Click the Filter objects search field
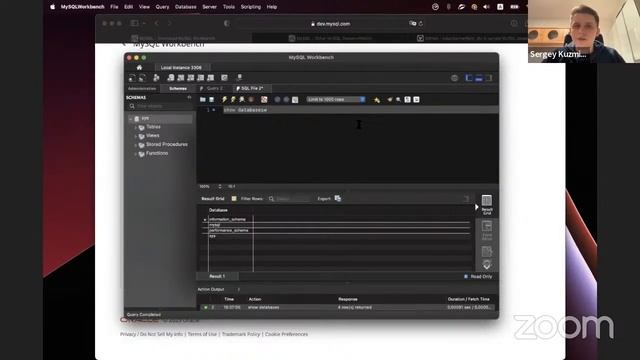 pyautogui.click(x=161, y=106)
